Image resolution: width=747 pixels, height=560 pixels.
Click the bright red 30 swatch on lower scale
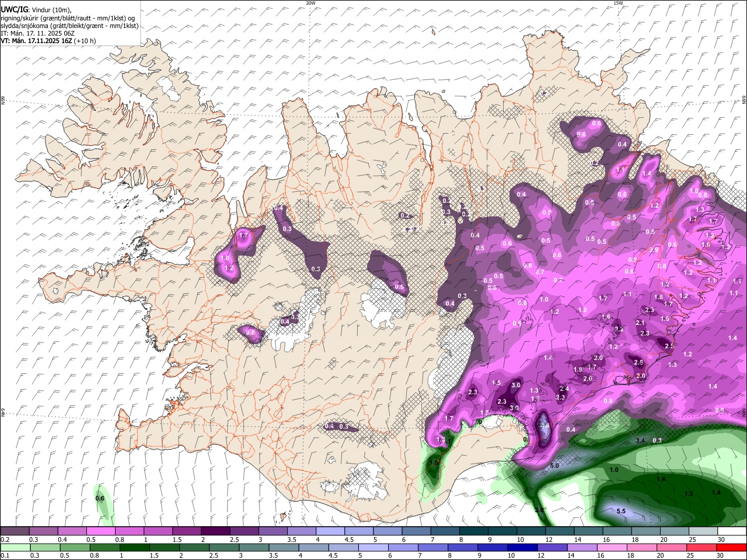[731, 547]
